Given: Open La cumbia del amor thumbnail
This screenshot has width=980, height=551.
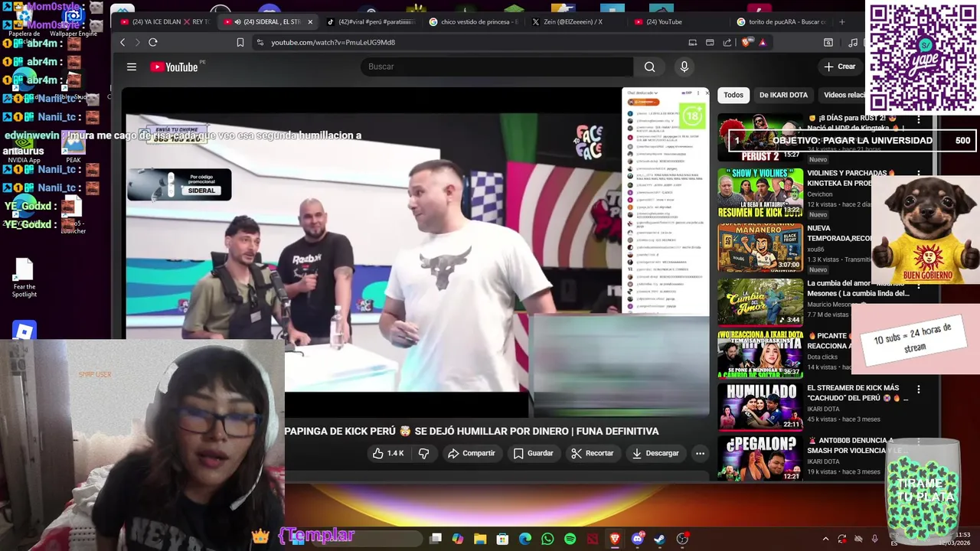Looking at the screenshot, I should [x=760, y=302].
